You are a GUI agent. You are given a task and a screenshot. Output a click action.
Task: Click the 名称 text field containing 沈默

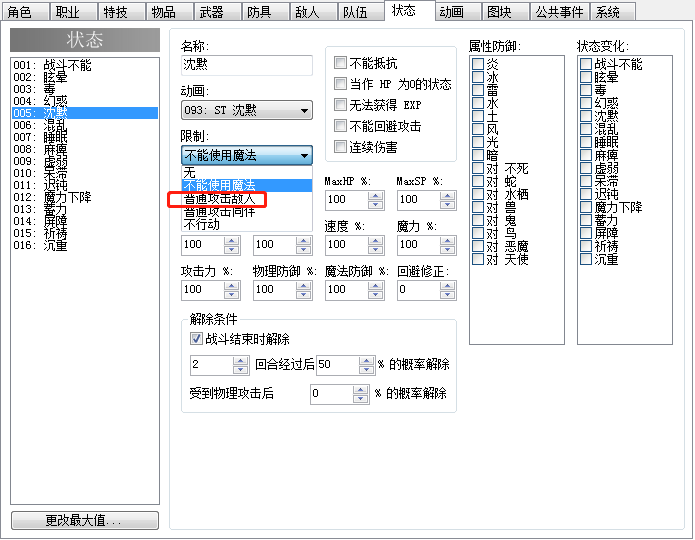(x=246, y=65)
